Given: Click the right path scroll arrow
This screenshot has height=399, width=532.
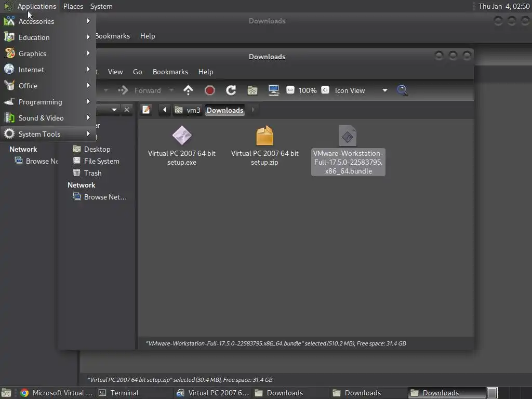Looking at the screenshot, I should pos(253,110).
